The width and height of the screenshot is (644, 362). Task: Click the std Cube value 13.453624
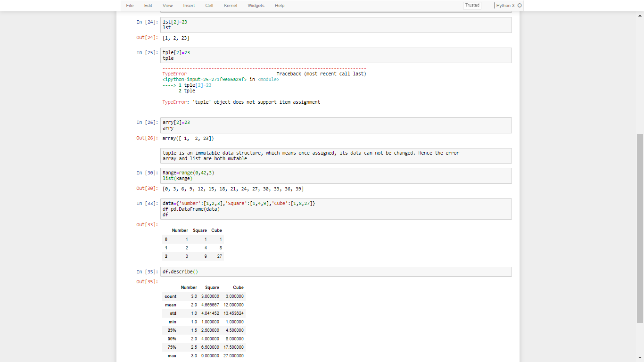point(233,313)
